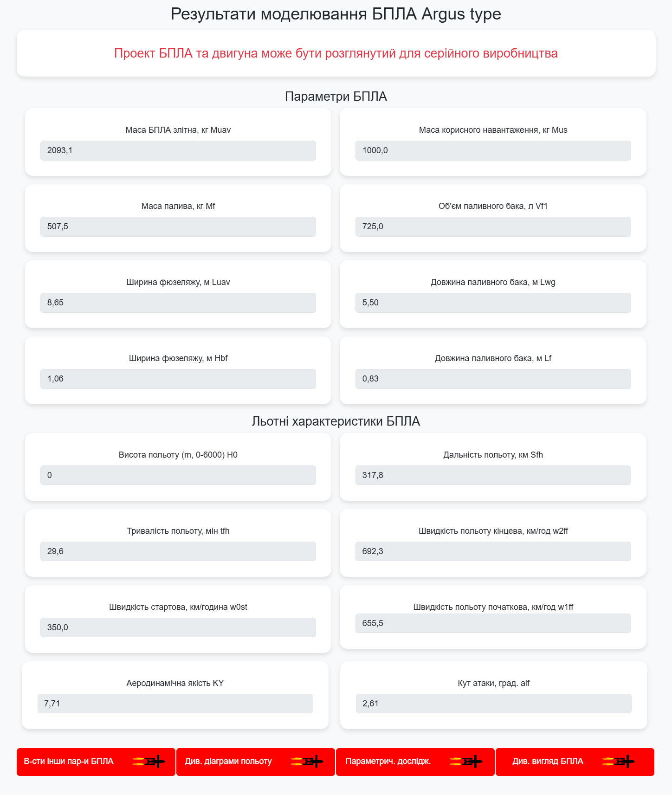This screenshot has width=672, height=795.
Task: Click rocket icon on "Див. вигляд БПЛА" button
Action: tap(618, 762)
